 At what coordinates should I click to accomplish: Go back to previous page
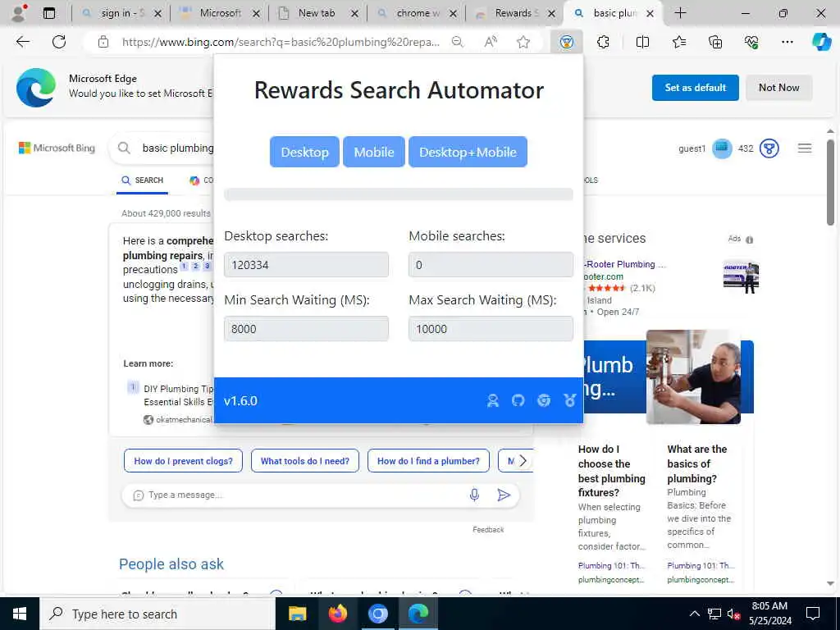(x=22, y=42)
